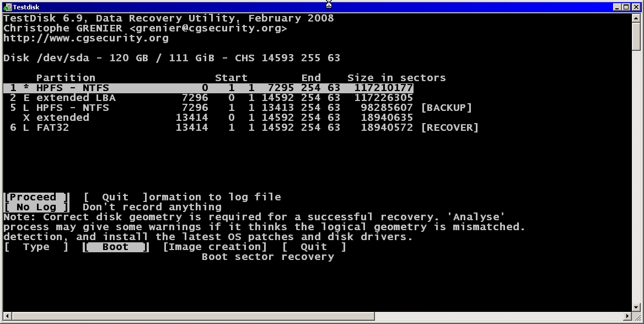Click the http://www.cgsecurity.org URL text
Image resolution: width=644 pixels, height=324 pixels.
pos(86,38)
